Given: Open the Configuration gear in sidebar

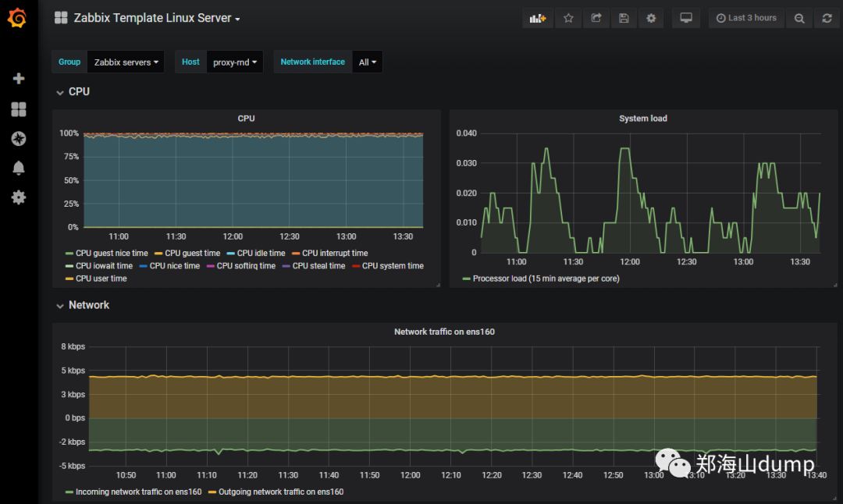Looking at the screenshot, I should tap(18, 197).
